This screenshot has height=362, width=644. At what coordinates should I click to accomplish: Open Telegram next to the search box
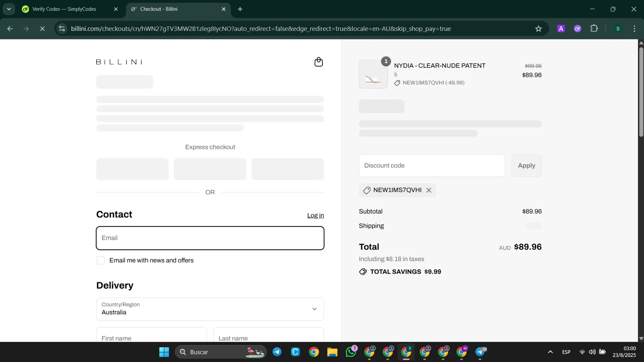click(277, 352)
